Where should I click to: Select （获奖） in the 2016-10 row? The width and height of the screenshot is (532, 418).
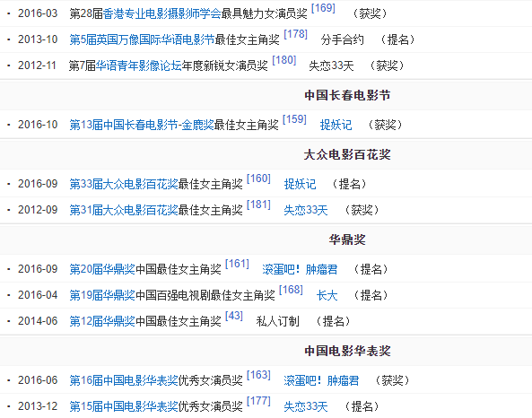[386, 125]
